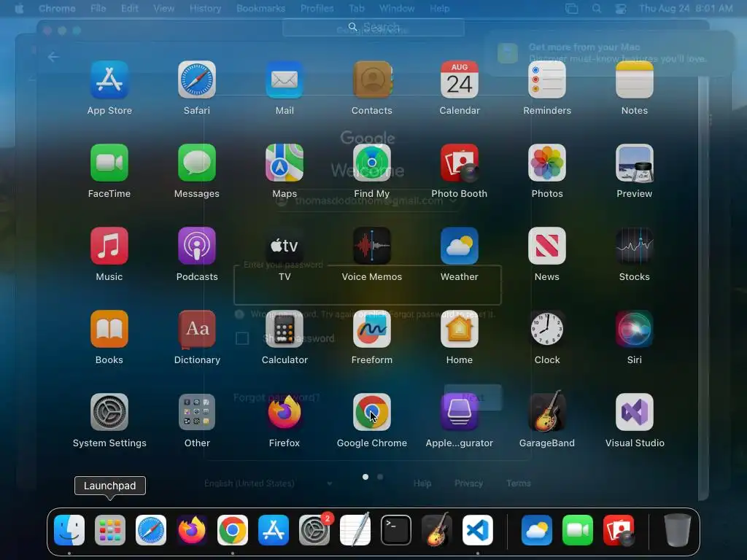Open the Apple TV app
The height and width of the screenshot is (560, 747).
[285, 246]
